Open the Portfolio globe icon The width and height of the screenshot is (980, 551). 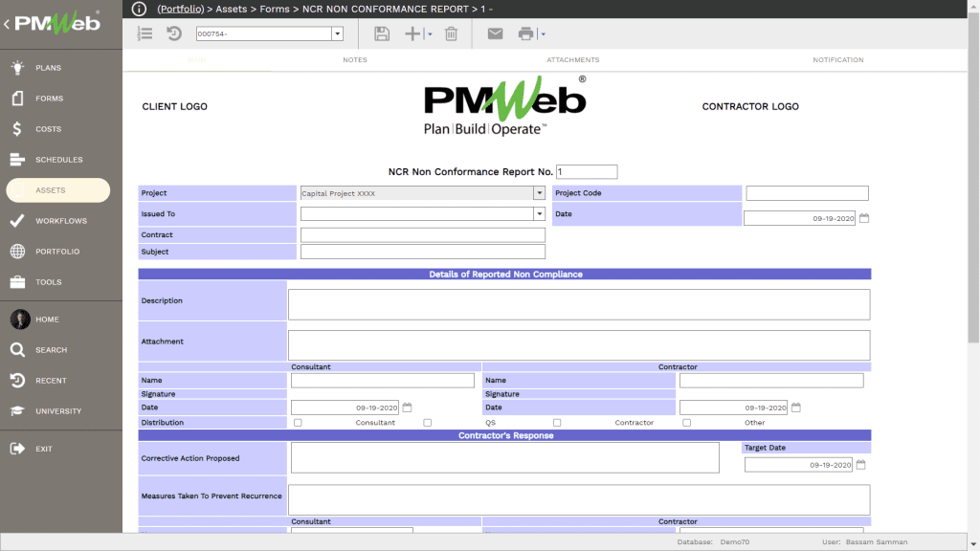17,252
